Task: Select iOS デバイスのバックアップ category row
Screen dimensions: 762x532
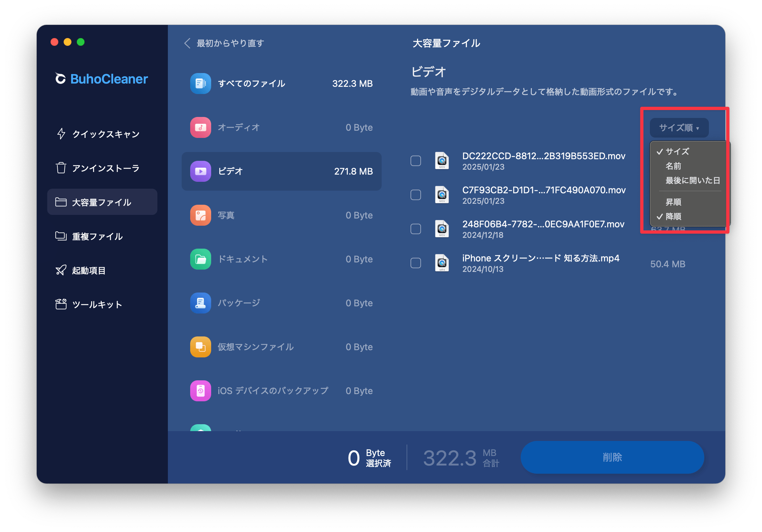Action: click(x=281, y=391)
